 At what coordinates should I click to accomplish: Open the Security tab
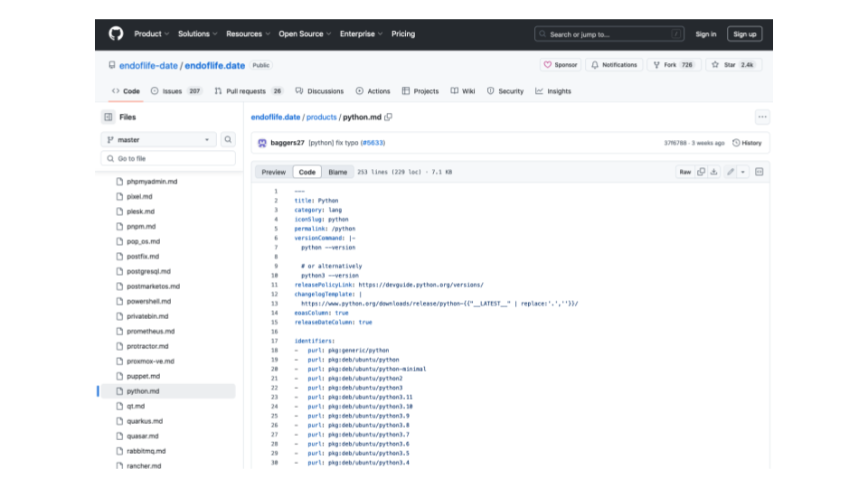pyautogui.click(x=505, y=91)
